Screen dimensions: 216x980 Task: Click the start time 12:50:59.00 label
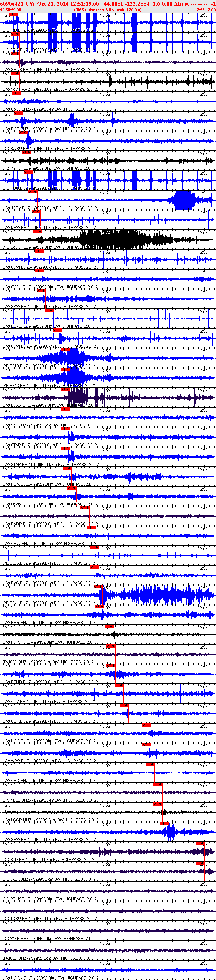click(11, 10)
